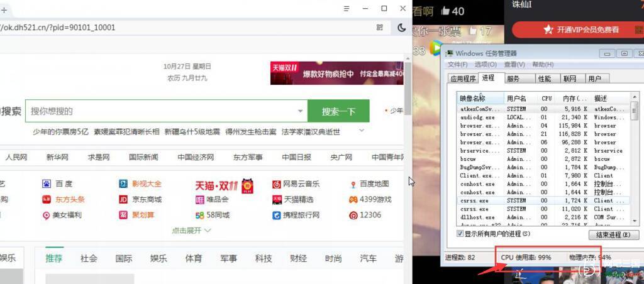Select 科技 news category tab
The width and height of the screenshot is (644, 284).
coord(264,259)
